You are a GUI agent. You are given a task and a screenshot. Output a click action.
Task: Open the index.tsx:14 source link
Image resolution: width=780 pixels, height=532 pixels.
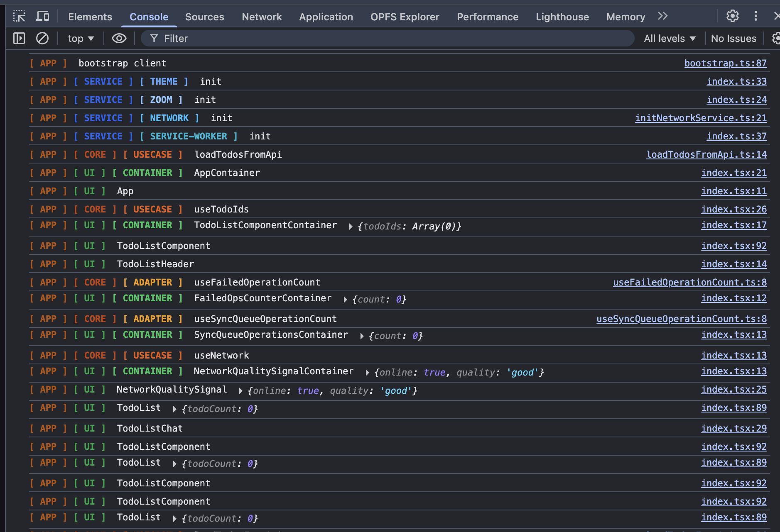tap(734, 264)
